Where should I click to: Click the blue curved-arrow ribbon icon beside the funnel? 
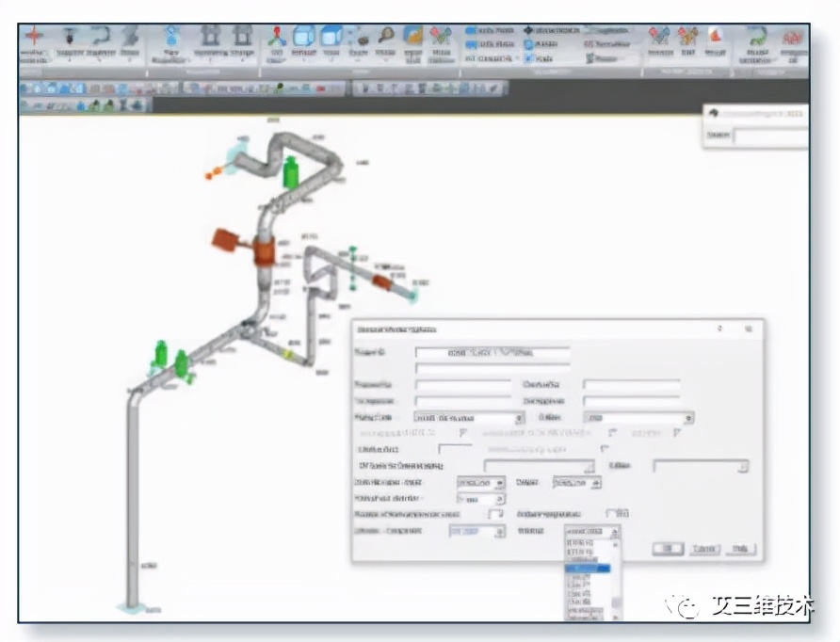[x=100, y=36]
